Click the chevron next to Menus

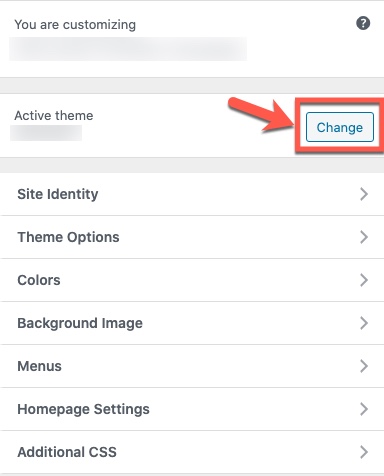click(x=364, y=366)
